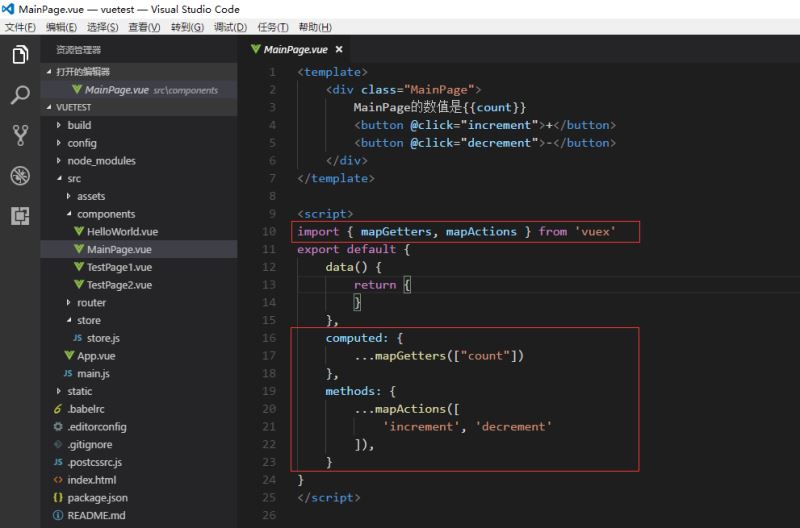This screenshot has width=800, height=528.
Task: Open the 编辑(E) menu
Action: (x=61, y=27)
